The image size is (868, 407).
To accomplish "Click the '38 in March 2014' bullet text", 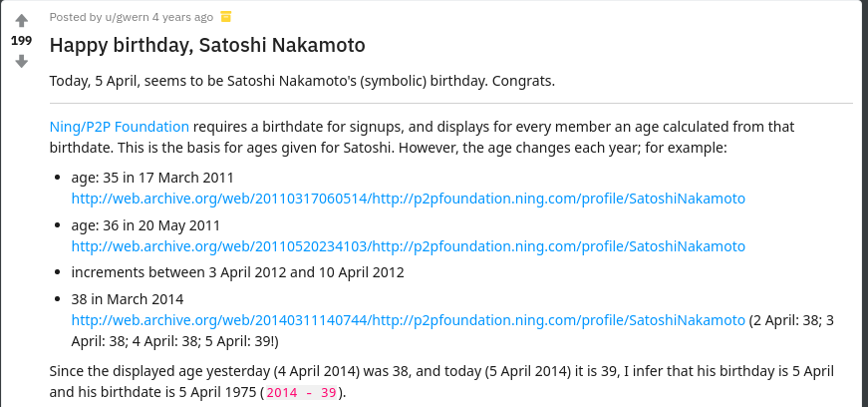I will (128, 299).
